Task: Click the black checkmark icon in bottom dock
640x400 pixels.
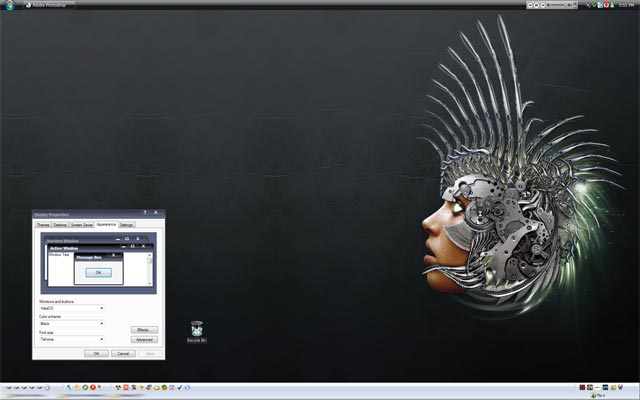Action: pyautogui.click(x=180, y=387)
